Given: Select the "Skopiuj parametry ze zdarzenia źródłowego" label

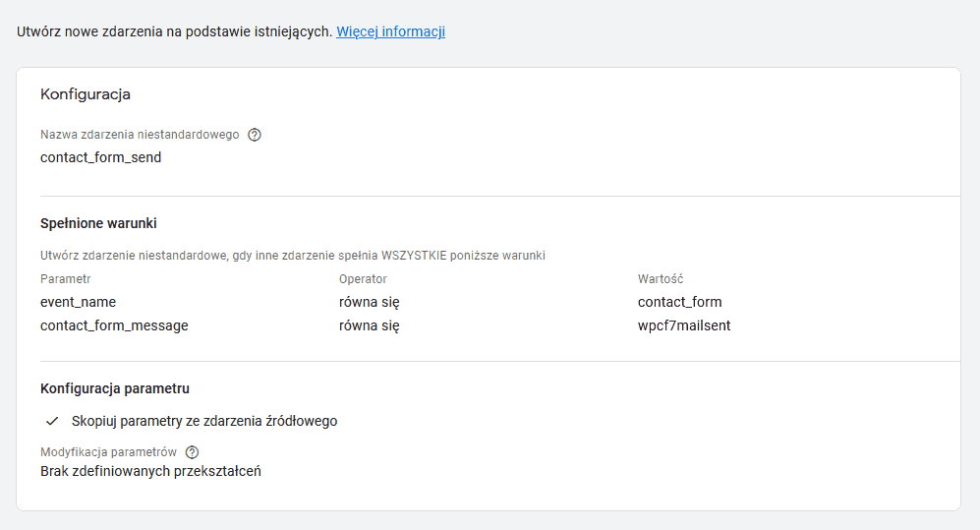Looking at the screenshot, I should (x=204, y=421).
